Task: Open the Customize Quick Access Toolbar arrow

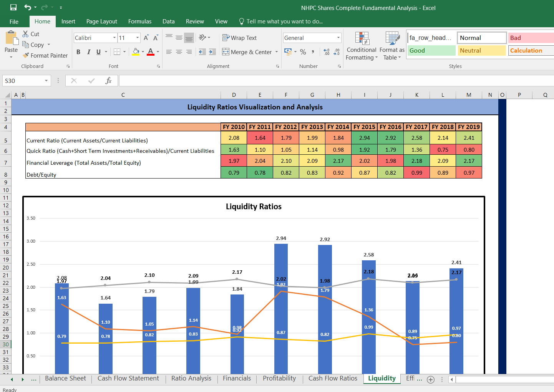Action: click(x=61, y=7)
